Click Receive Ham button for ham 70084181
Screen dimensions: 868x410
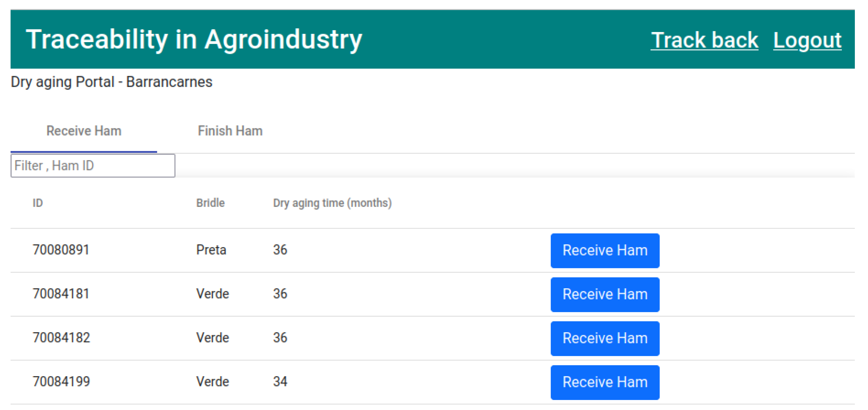[x=605, y=294]
